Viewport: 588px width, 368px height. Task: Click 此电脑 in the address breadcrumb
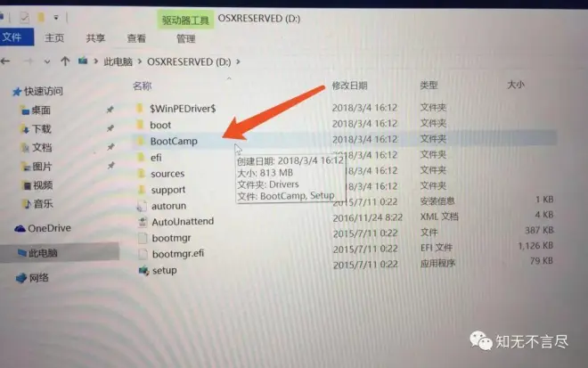coord(118,61)
